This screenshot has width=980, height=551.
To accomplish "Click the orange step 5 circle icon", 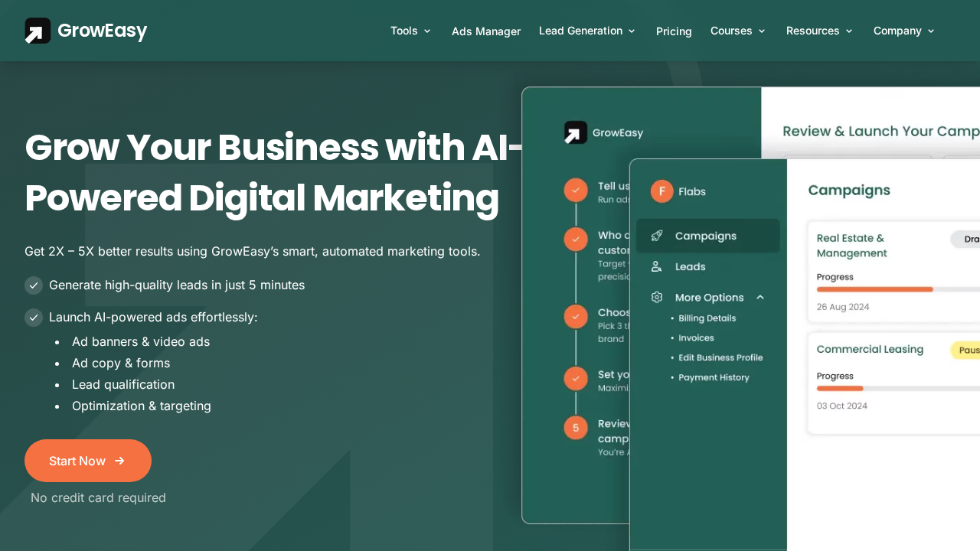I will 576,427.
